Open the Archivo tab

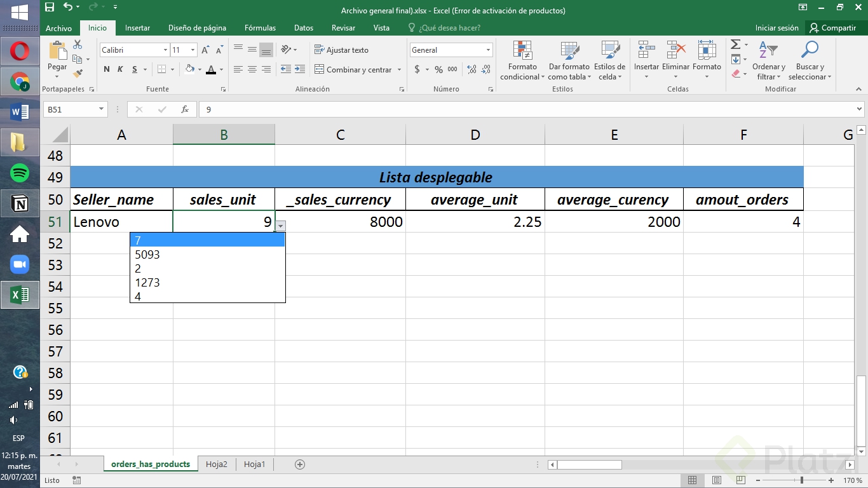59,28
